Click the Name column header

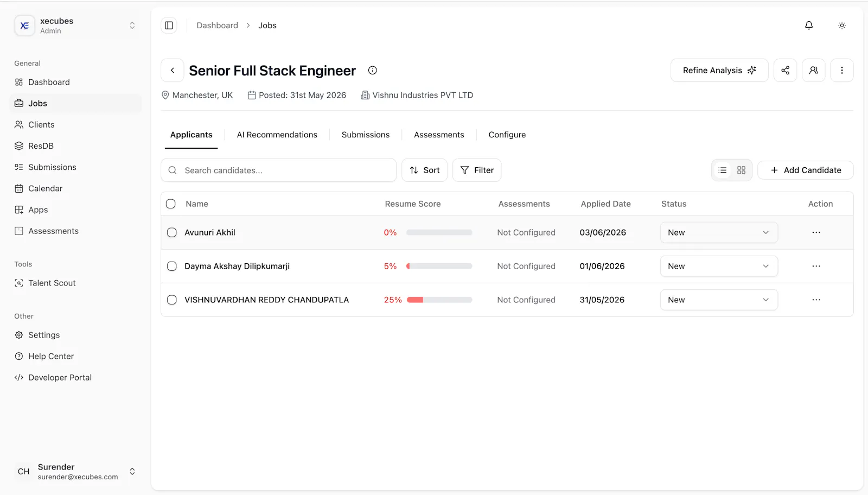(x=197, y=204)
